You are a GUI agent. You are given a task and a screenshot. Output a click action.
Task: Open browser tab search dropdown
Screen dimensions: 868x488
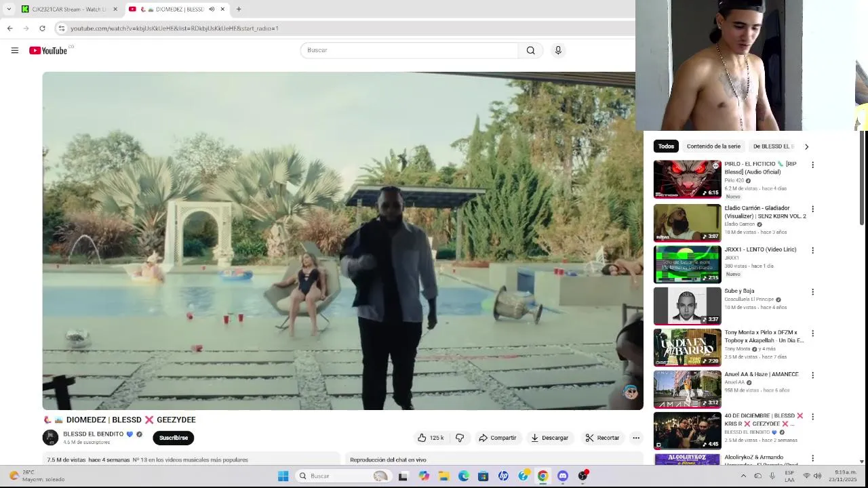click(9, 9)
